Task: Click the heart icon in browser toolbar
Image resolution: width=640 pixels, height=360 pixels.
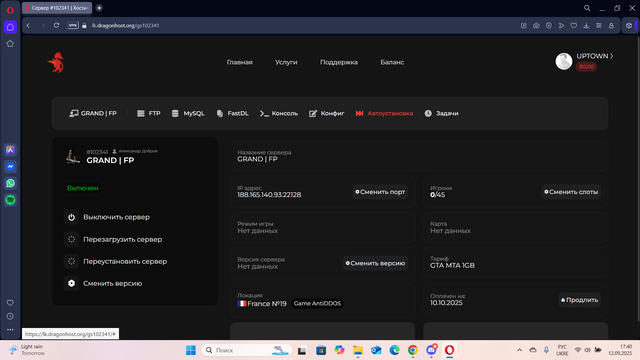Action: pyautogui.click(x=573, y=25)
